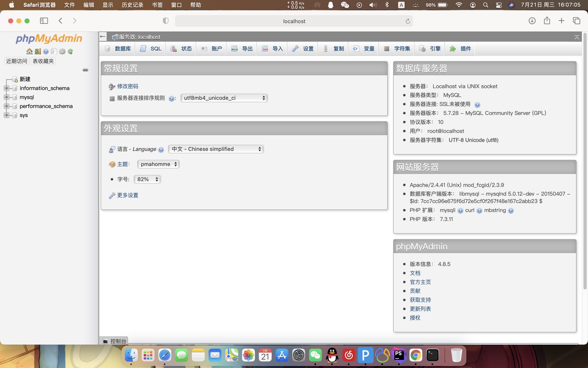Open Safari downloads icon
The height and width of the screenshot is (368, 588).
point(532,21)
